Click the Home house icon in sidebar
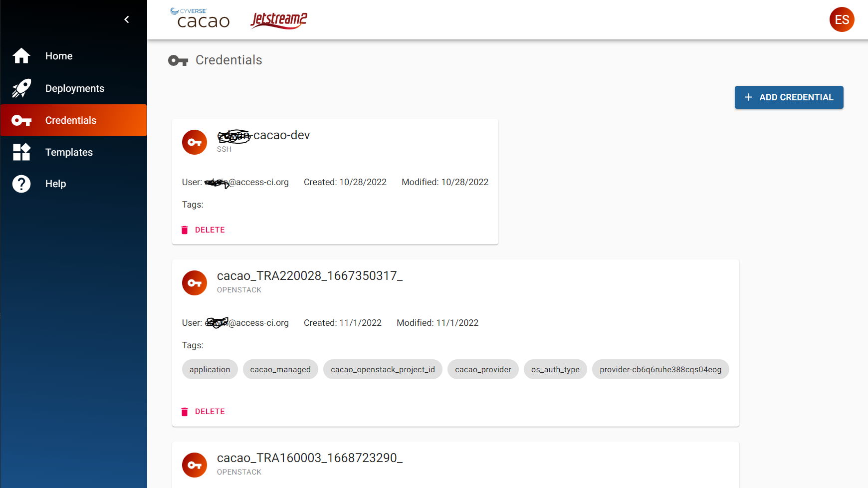 click(21, 56)
